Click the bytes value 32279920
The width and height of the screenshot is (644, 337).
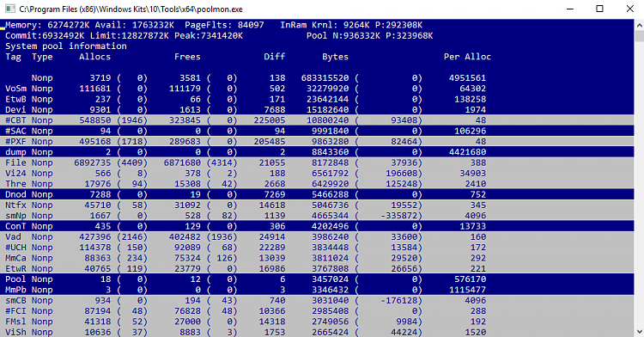pyautogui.click(x=327, y=89)
